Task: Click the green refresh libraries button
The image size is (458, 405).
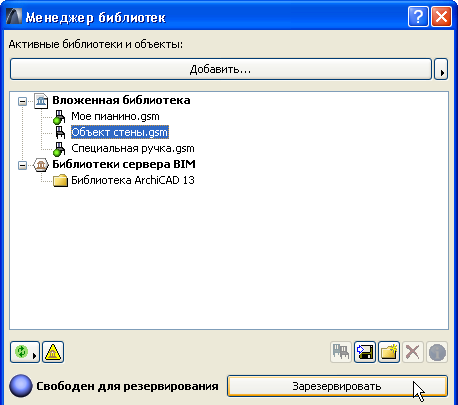Action: click(x=25, y=352)
